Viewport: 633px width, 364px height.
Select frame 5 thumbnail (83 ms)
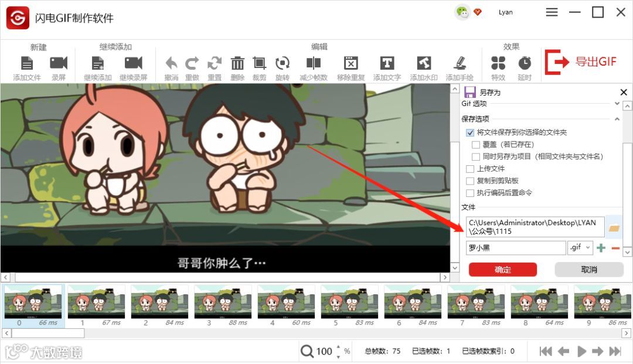click(x=349, y=306)
